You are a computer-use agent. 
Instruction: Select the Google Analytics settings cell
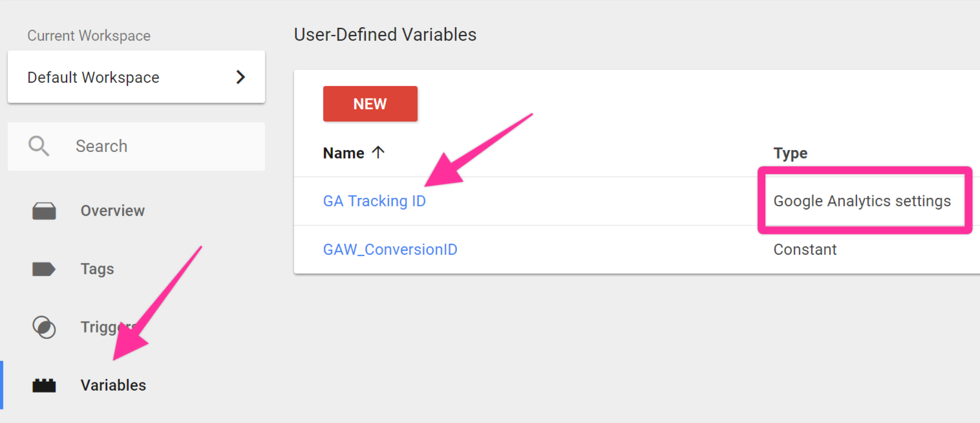point(862,201)
